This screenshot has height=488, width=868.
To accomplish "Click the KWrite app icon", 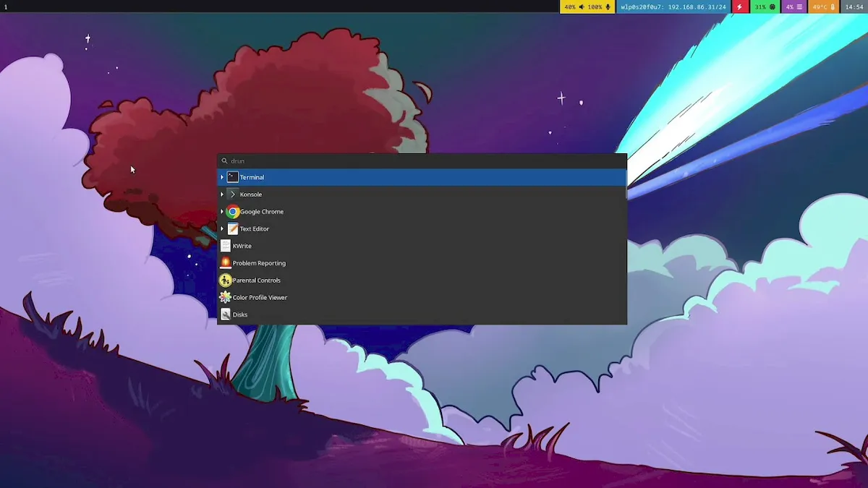I will [225, 246].
